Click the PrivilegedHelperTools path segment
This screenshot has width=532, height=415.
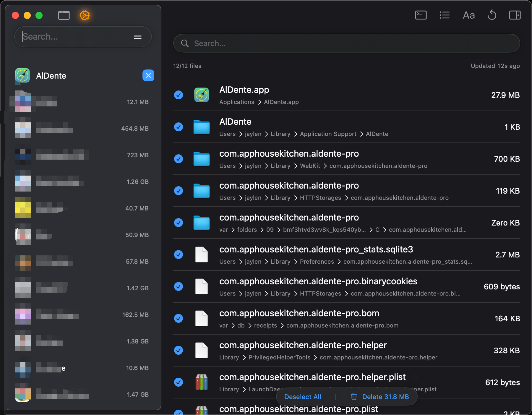[x=279, y=357]
